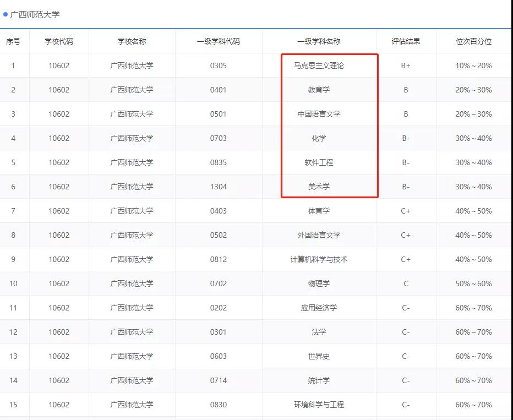
Task: Click the blue bullet beside 广西师范大学 title
Action: (6, 14)
